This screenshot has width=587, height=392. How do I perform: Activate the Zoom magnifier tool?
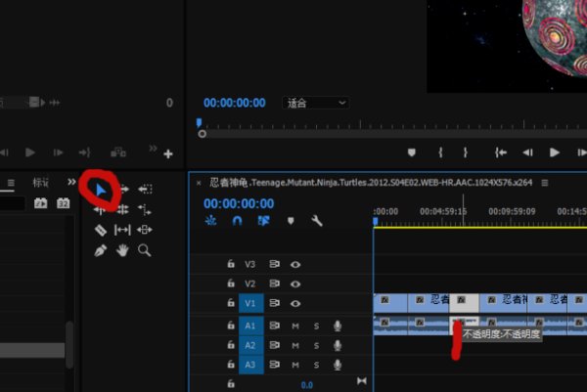tap(145, 251)
